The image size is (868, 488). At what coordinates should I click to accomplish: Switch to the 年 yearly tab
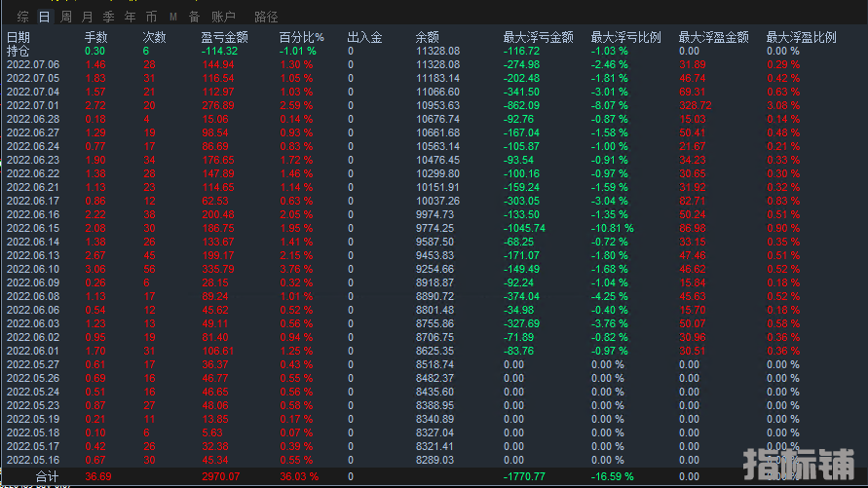coord(131,17)
